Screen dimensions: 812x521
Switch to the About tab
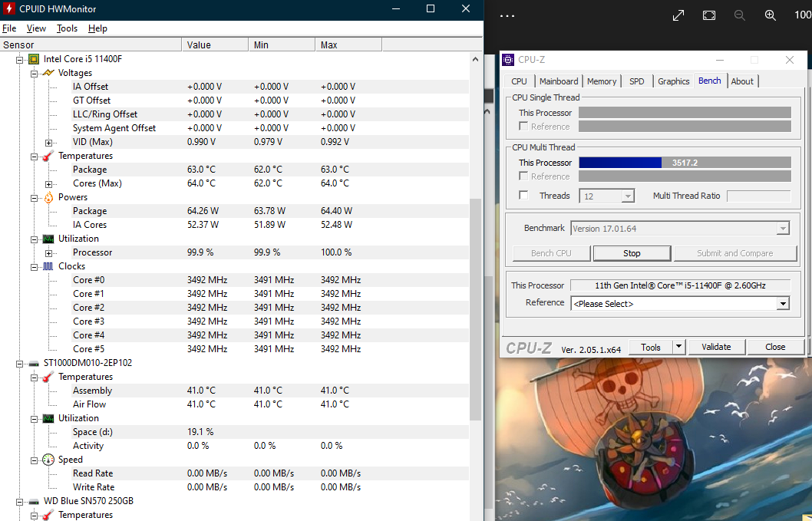point(742,81)
